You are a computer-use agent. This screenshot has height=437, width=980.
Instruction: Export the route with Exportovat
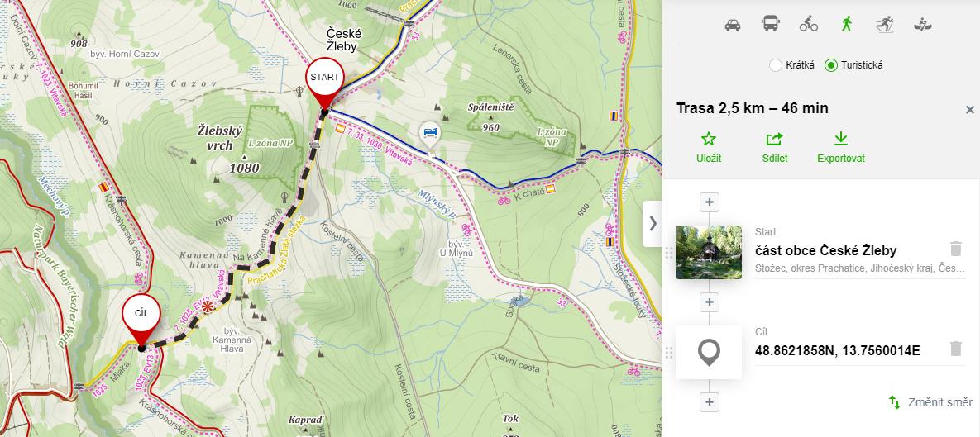[840, 147]
